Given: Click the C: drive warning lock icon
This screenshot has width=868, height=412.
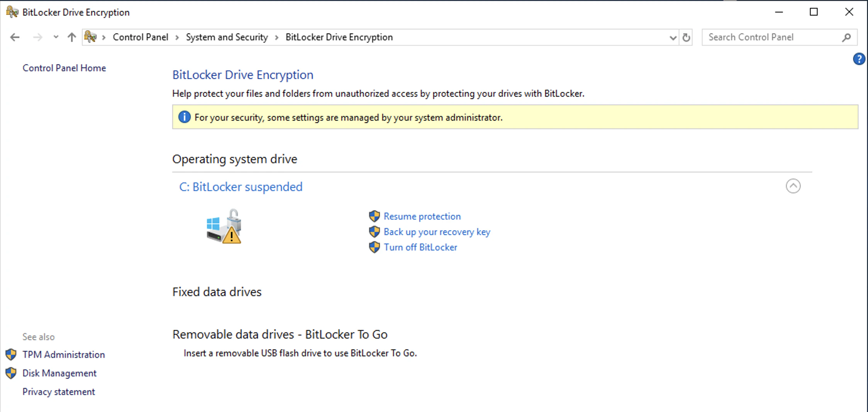Looking at the screenshot, I should point(224,226).
